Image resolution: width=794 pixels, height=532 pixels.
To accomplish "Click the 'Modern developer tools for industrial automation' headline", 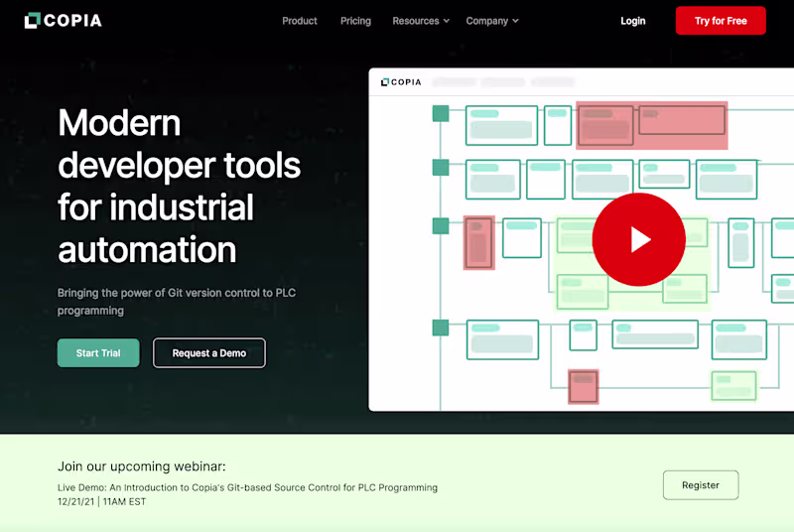I will pyautogui.click(x=180, y=186).
